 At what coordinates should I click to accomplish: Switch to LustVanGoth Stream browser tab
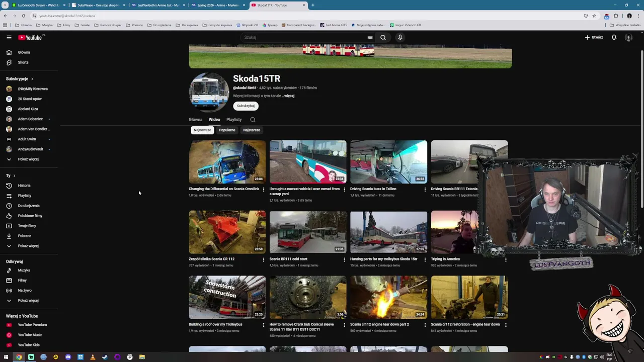pos(38,5)
